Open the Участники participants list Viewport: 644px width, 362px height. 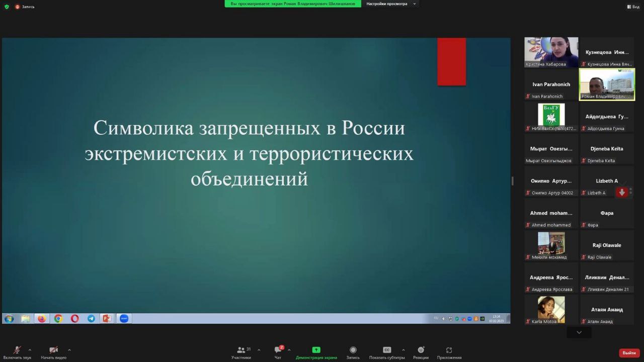(x=242, y=352)
